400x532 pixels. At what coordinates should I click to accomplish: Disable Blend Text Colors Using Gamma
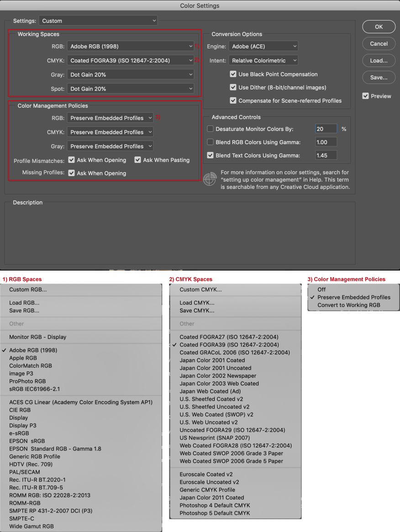(210, 155)
